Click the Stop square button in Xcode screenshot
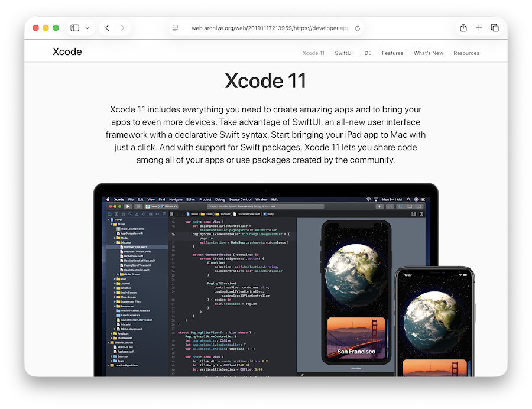This screenshot has height=409, width=532. 138,206
